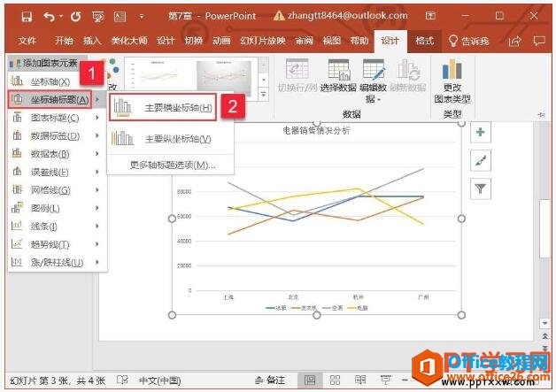Screen dimensions: 556x392
Task: Open the 美化大师 tab
Action: [x=129, y=41]
